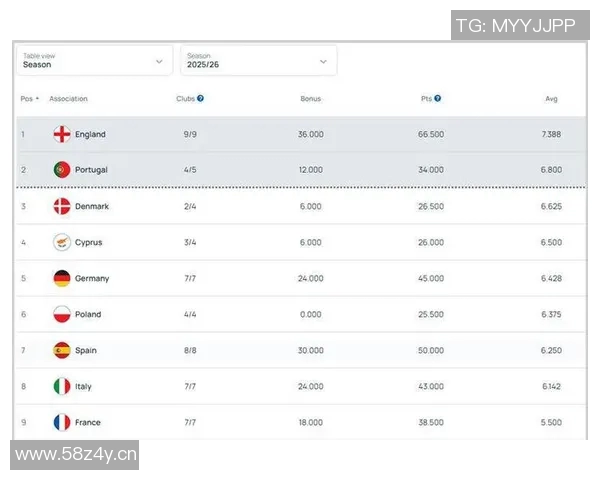Open the Germany association link
600x480 pixels.
pos(92,278)
